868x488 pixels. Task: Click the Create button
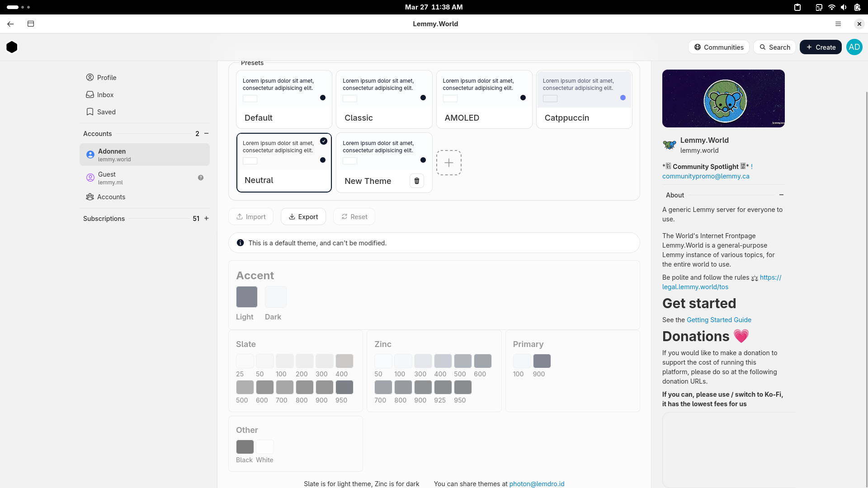click(821, 47)
